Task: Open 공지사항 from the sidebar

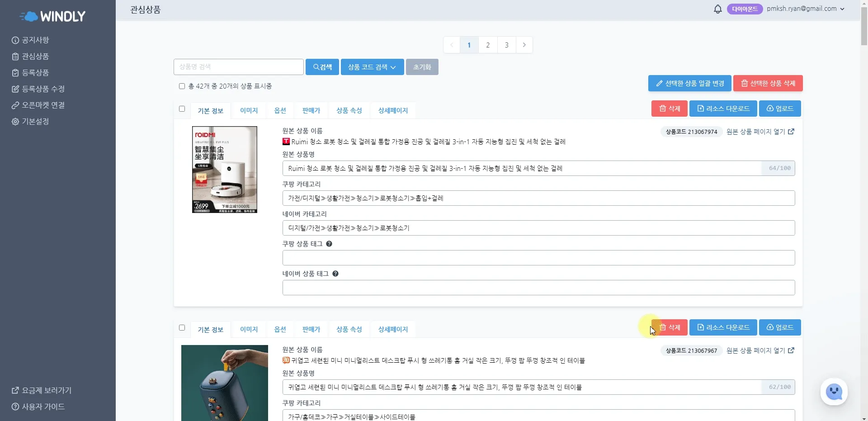Action: [x=30, y=40]
